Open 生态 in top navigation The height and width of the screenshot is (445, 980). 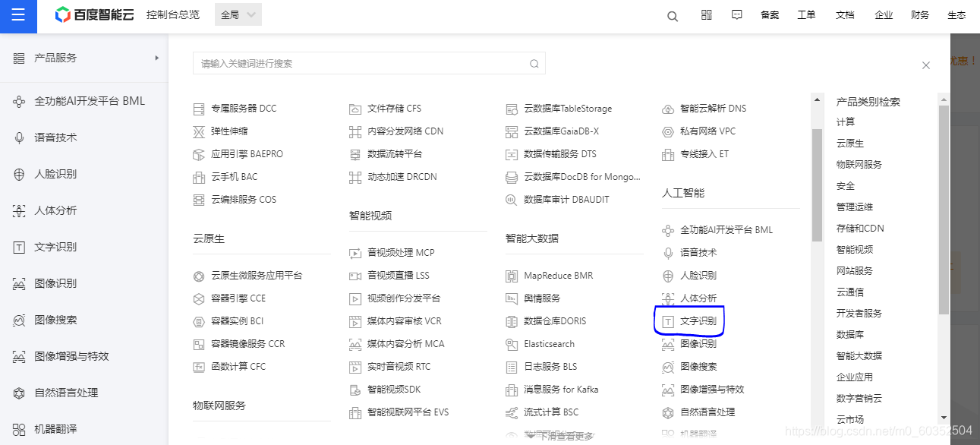click(x=956, y=15)
